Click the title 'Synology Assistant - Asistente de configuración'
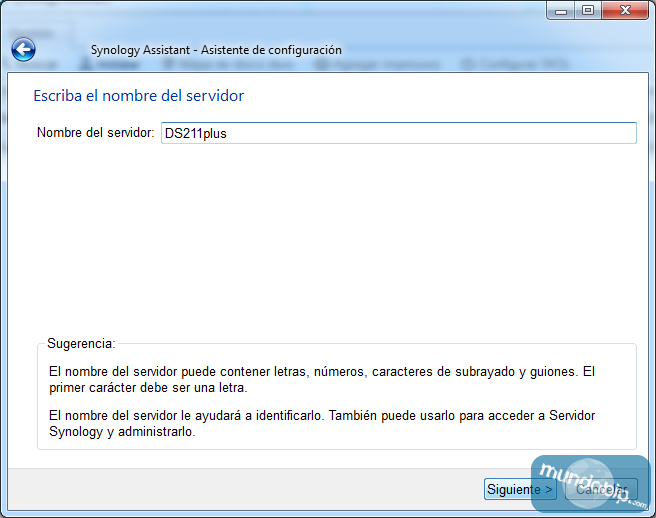 click(216, 50)
